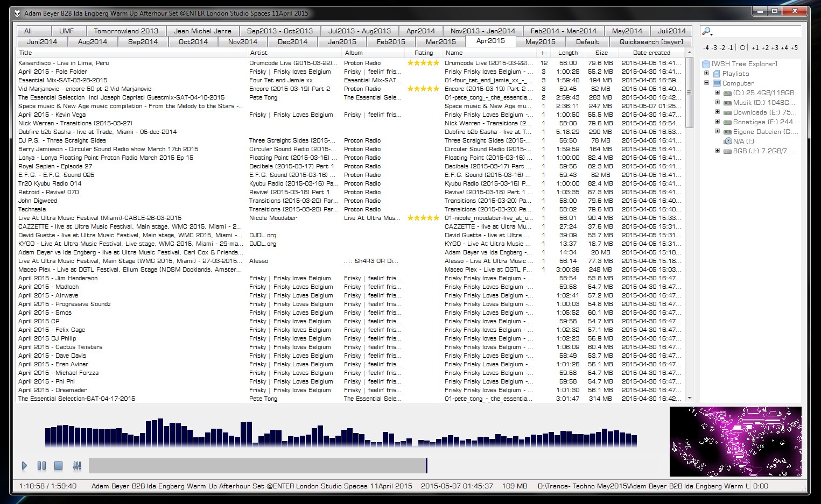Click star rating of Vid Marjanovic encore track
This screenshot has height=504, width=821.
point(423,89)
